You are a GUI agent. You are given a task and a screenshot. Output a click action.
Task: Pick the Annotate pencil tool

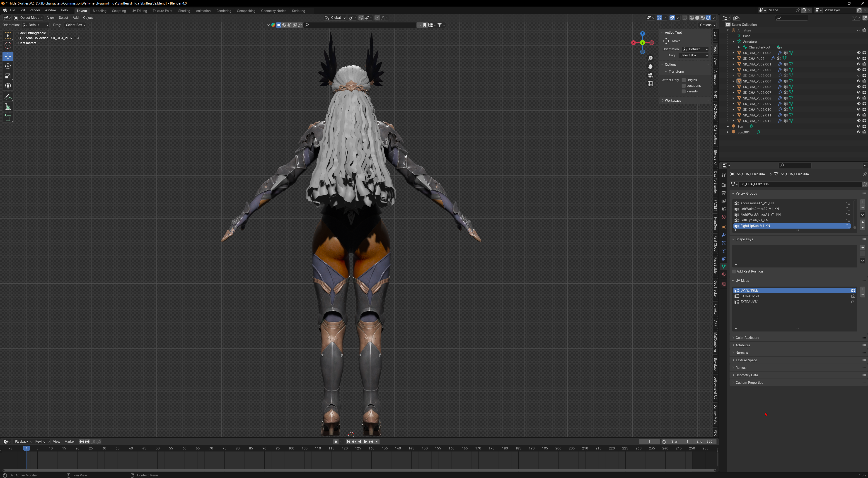[8, 97]
